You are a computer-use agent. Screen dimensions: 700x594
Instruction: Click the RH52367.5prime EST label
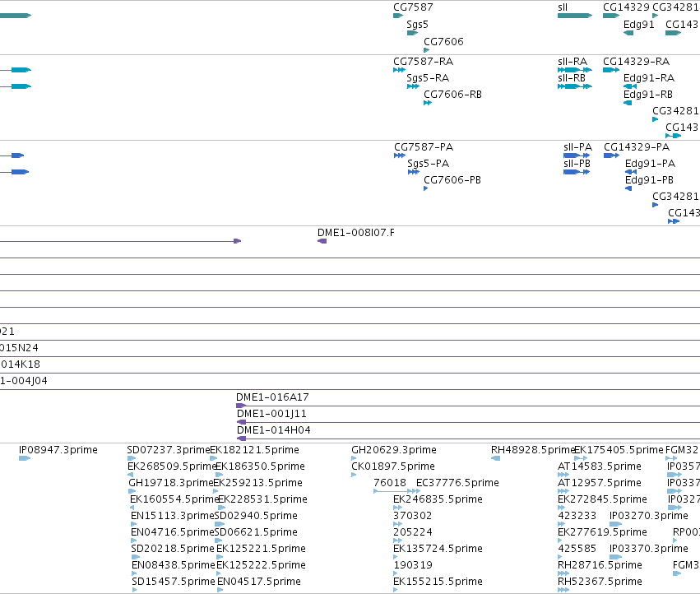pyautogui.click(x=600, y=582)
